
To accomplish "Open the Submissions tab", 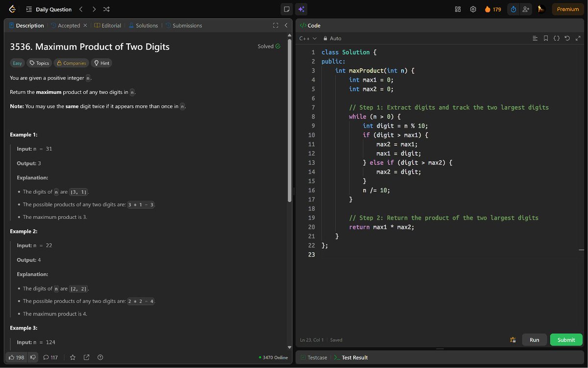I will [184, 26].
